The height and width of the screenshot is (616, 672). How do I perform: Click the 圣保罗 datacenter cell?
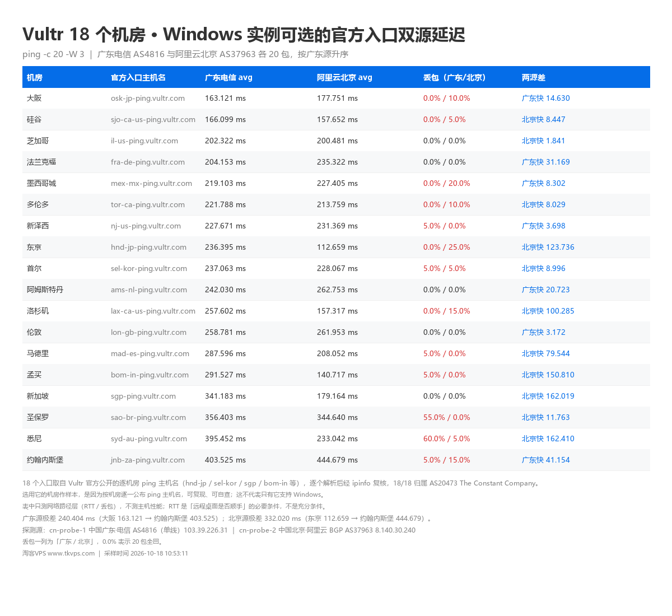38,417
